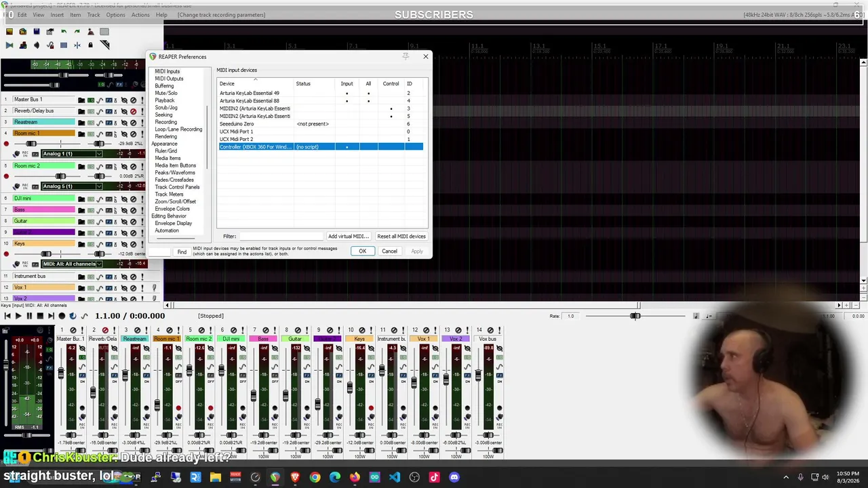Click the Room mic 1 volume fader in track list
This screenshot has height=488, width=868.
point(31,144)
